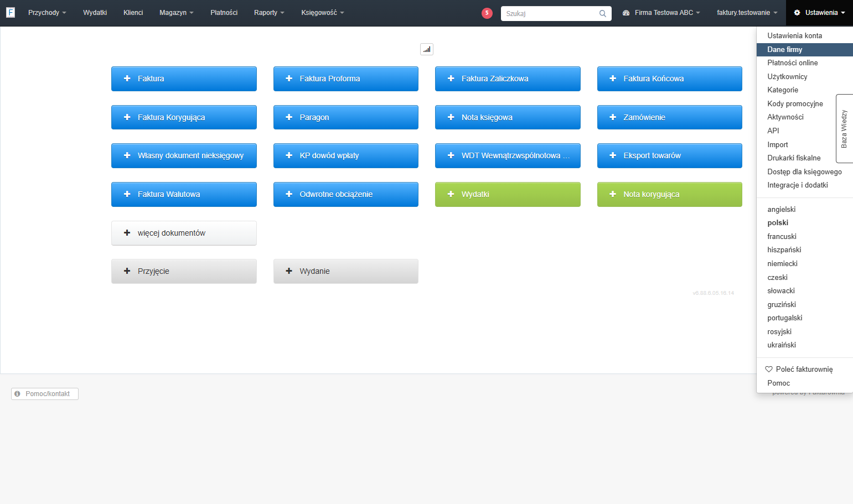Create a new Faktura Zaliczkowa

click(x=508, y=79)
